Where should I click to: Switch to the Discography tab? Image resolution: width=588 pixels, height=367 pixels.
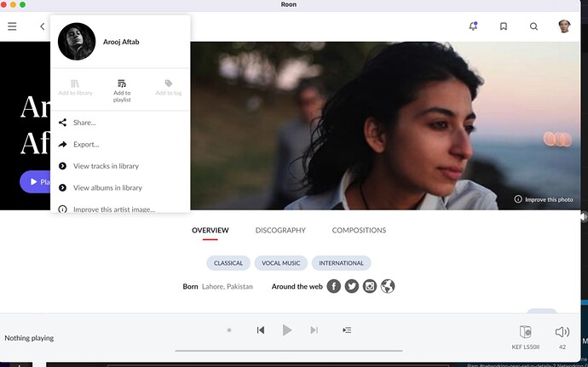[x=280, y=230]
